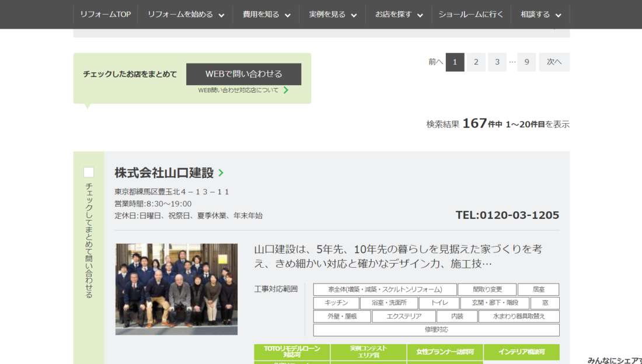Expand the リフォームを始める dropdown menu
This screenshot has width=642, height=364.
pos(186,15)
